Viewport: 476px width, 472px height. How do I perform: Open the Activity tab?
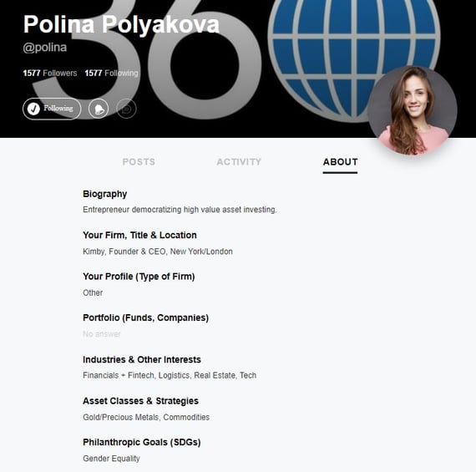239,162
